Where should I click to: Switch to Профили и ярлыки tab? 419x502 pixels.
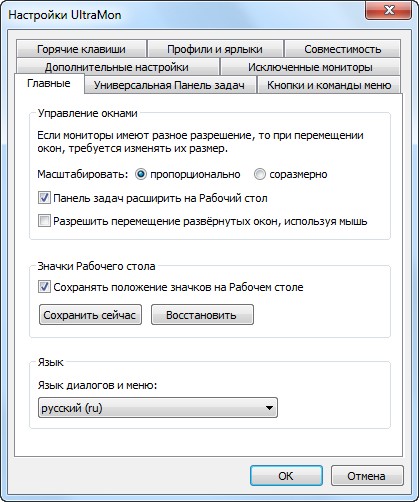[x=215, y=49]
